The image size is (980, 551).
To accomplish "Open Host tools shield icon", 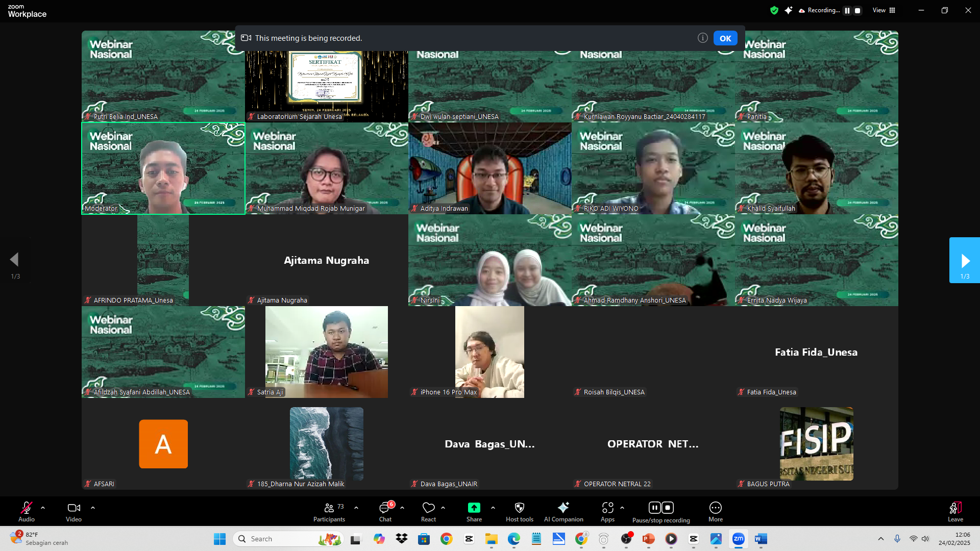I will pyautogui.click(x=519, y=508).
